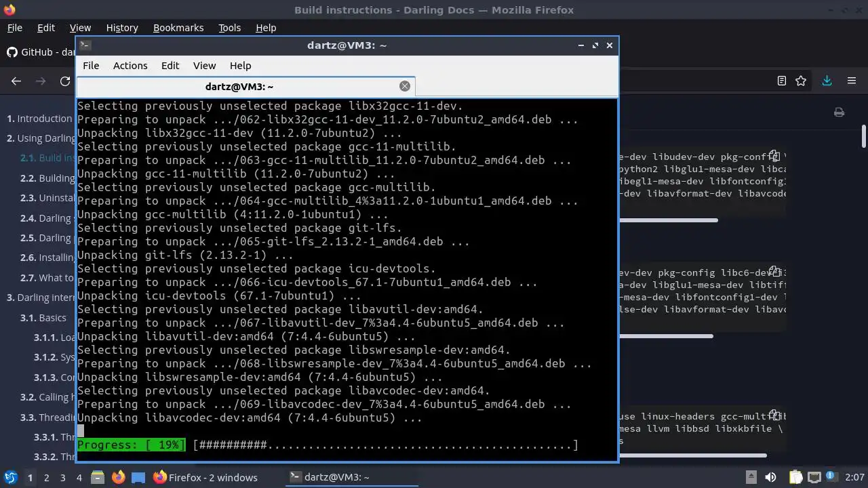Open the terminal Edit menu
Screen dimensions: 868x488
(x=170, y=66)
